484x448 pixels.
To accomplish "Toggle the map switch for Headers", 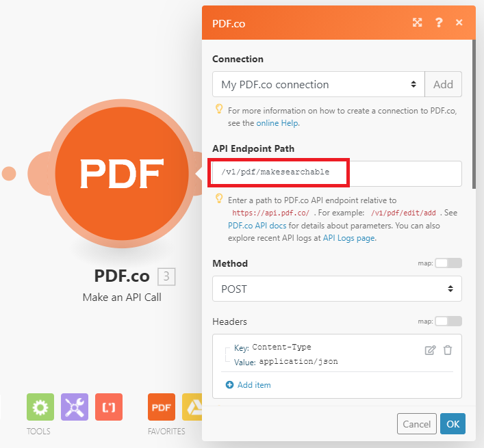I will (x=448, y=321).
